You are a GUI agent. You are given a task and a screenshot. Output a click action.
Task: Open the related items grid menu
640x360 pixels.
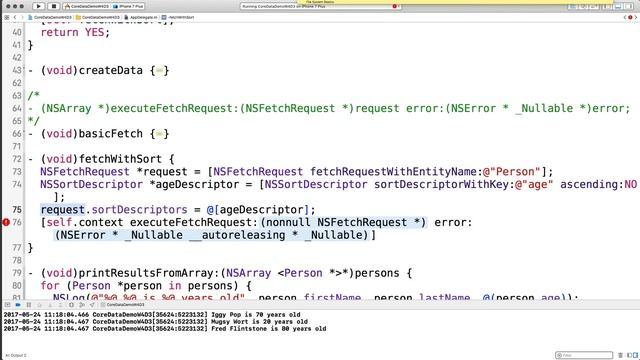click(x=7, y=18)
